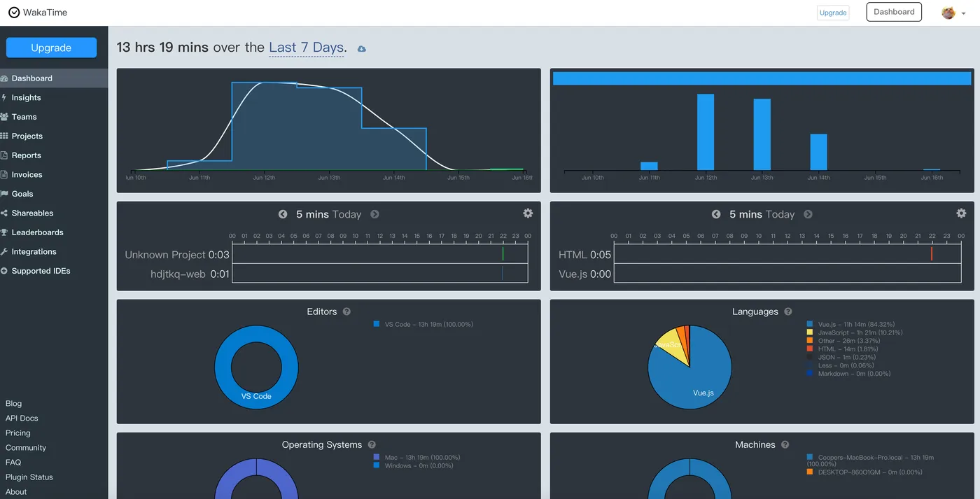Expand the user avatar menu
Screen dimensions: 980x499
pos(953,13)
